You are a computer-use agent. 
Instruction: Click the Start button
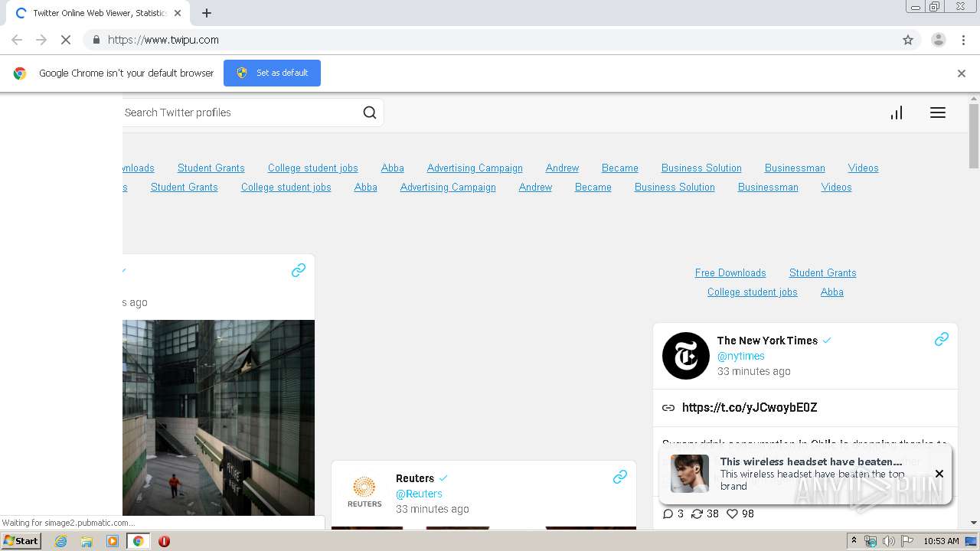click(21, 541)
